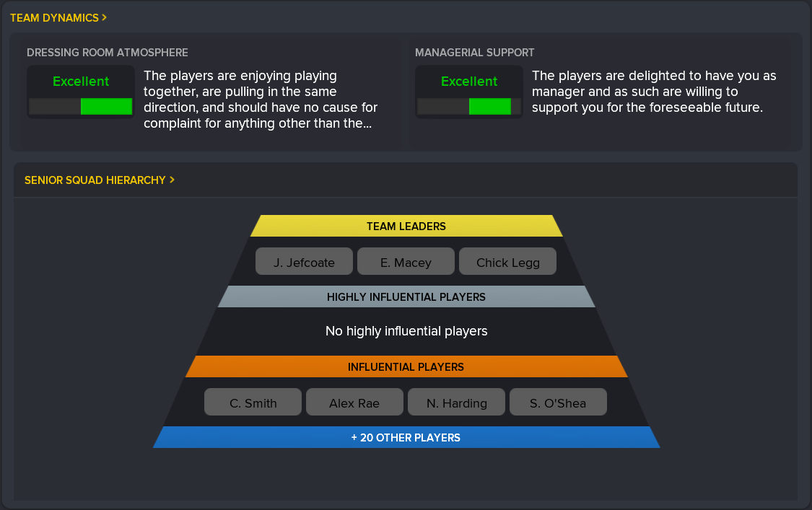This screenshot has height=510, width=812.
Task: Select player Chick Legg
Action: [507, 263]
